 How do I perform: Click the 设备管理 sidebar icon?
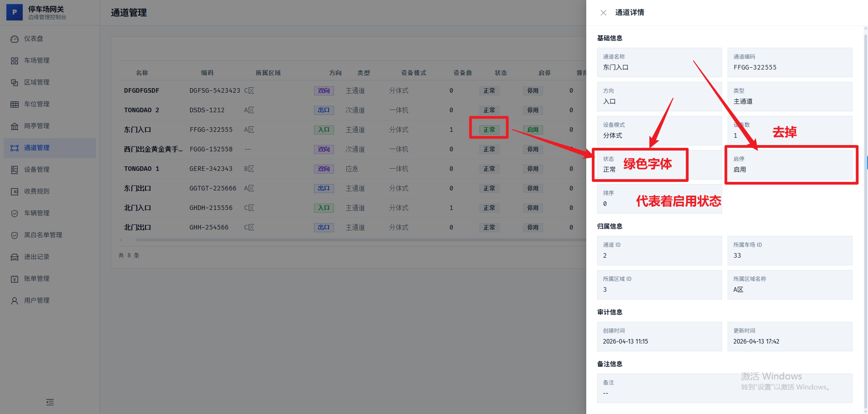[15, 170]
